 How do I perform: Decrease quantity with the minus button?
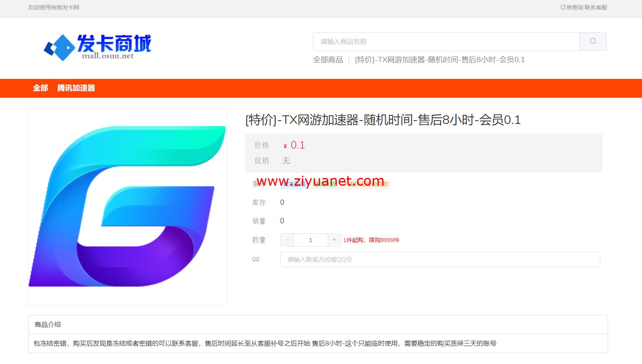[287, 240]
